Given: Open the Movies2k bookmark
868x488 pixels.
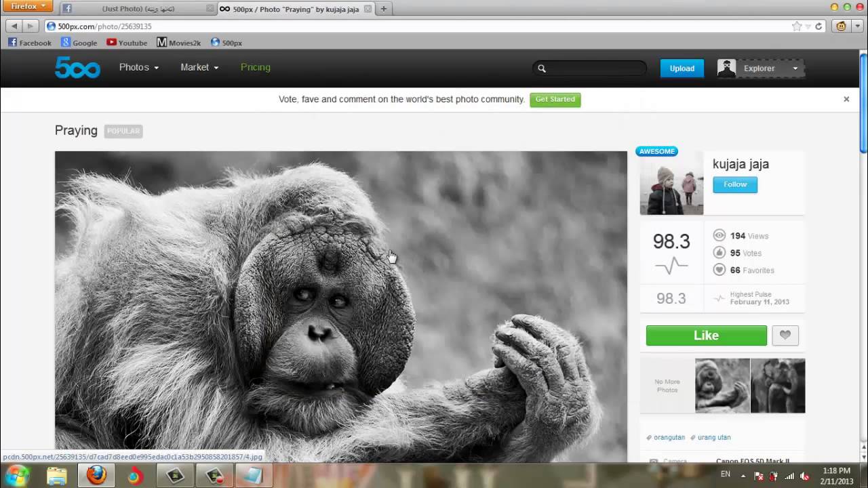Looking at the screenshot, I should click(179, 43).
